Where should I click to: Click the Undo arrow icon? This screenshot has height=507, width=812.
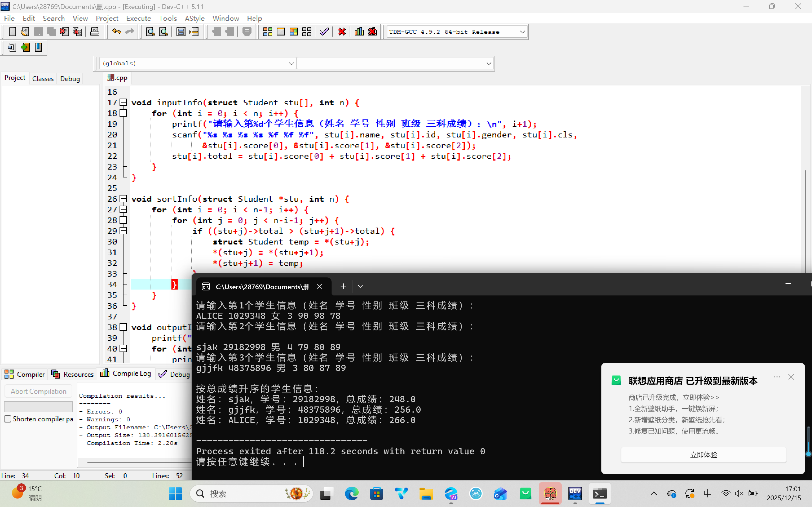click(116, 32)
